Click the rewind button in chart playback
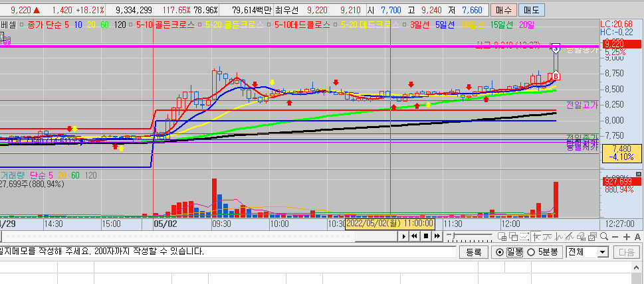 tap(415, 236)
